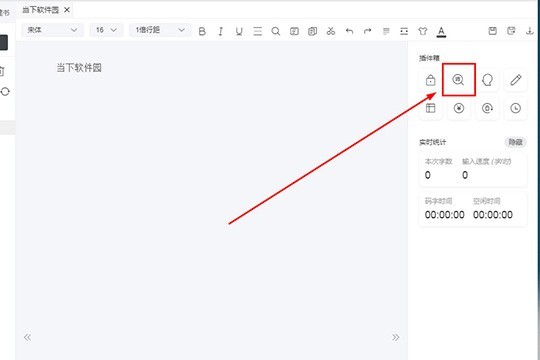Toggle italic text formatting
The height and width of the screenshot is (360, 540).
[x=220, y=31]
